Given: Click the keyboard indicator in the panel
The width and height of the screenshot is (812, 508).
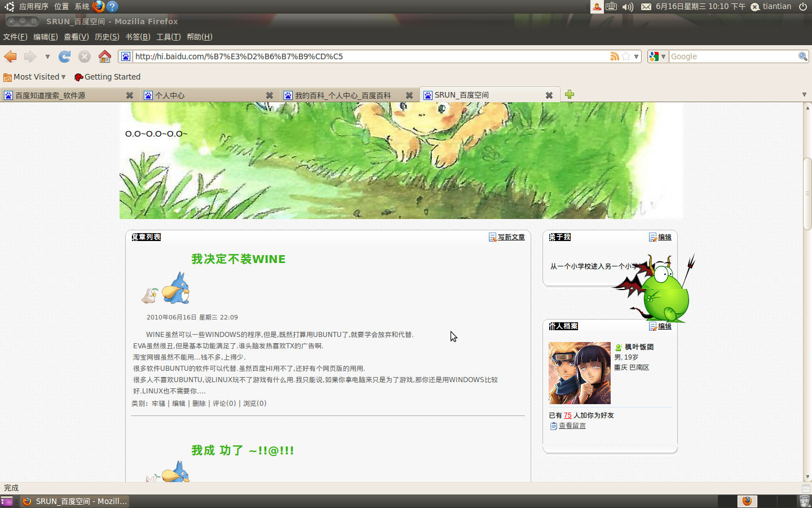Looking at the screenshot, I should tap(611, 6).
